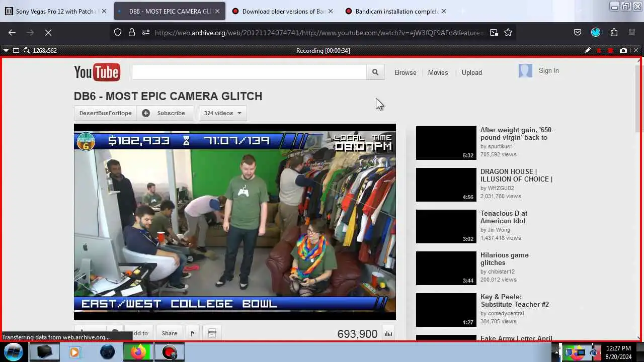The height and width of the screenshot is (362, 644).
Task: Click the Sign In avatar image
Action: tap(525, 71)
